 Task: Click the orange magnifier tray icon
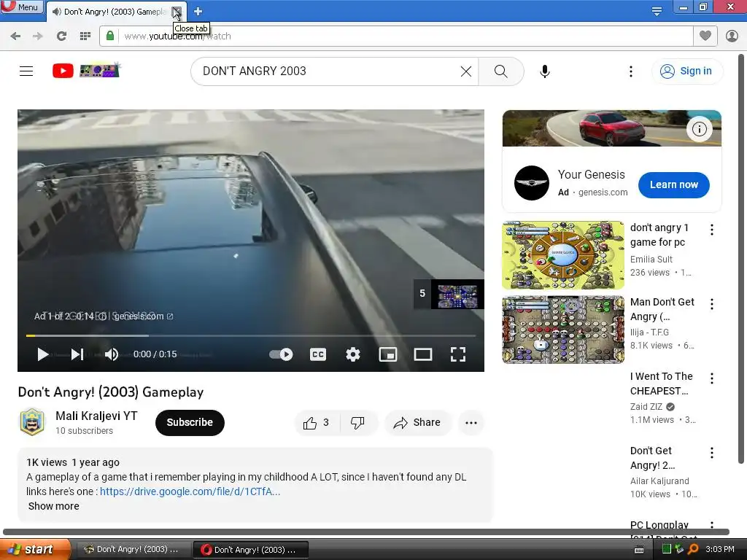coord(693,549)
